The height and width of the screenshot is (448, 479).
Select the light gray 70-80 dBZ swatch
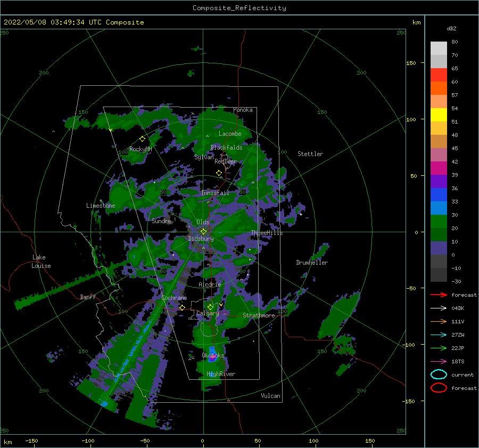[439, 48]
